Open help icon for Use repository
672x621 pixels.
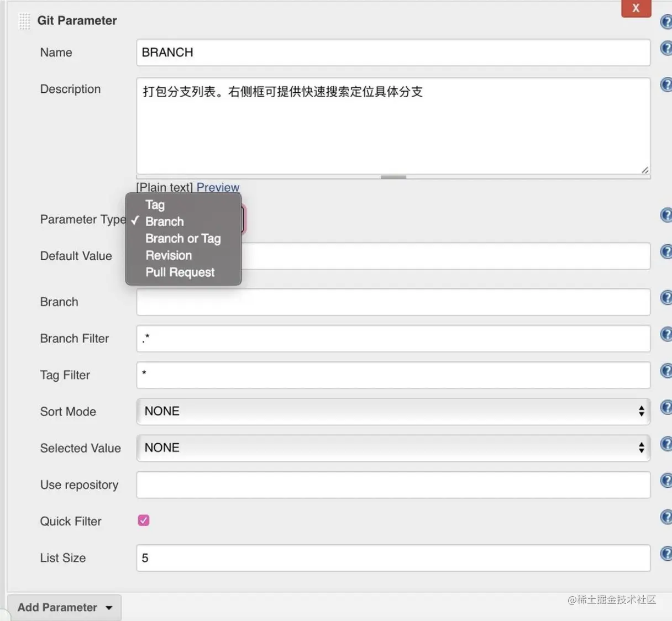(x=666, y=480)
